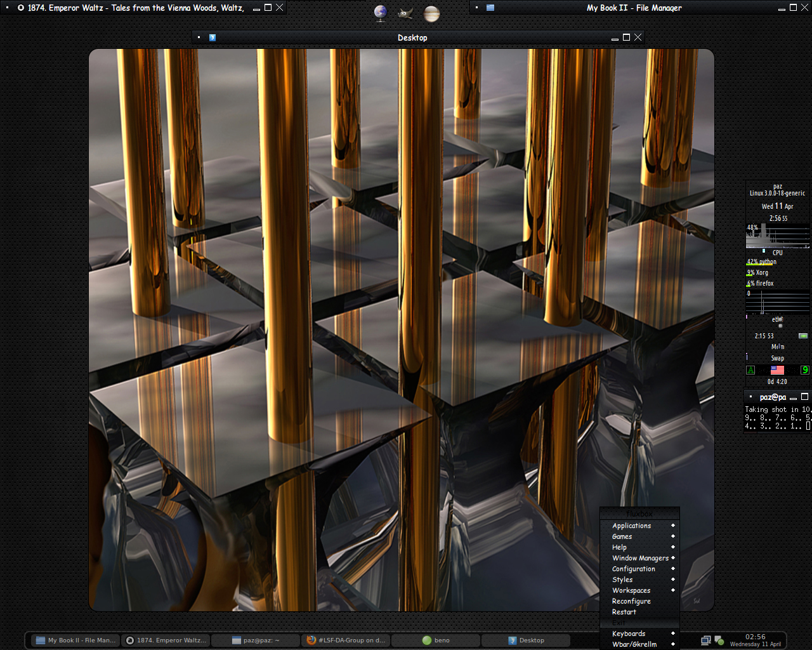
Task: Click the GKrellM CPU usage chart
Action: point(778,235)
